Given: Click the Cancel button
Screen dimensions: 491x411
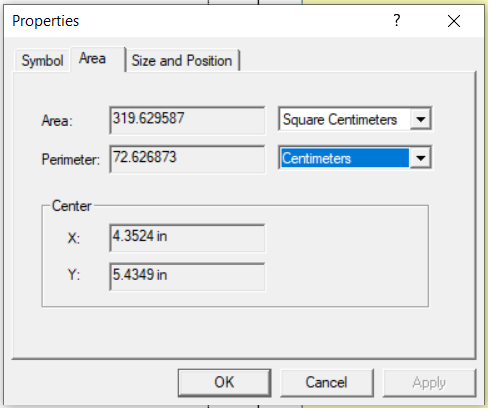Looking at the screenshot, I should [327, 383].
